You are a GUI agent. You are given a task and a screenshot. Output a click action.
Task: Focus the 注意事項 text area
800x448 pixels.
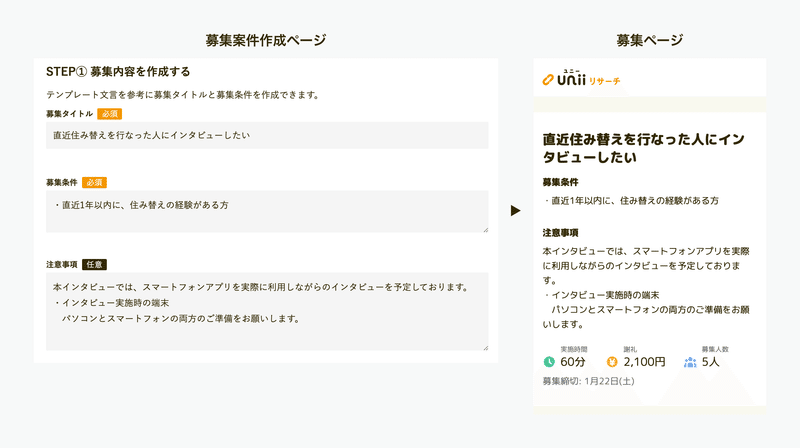[267, 311]
